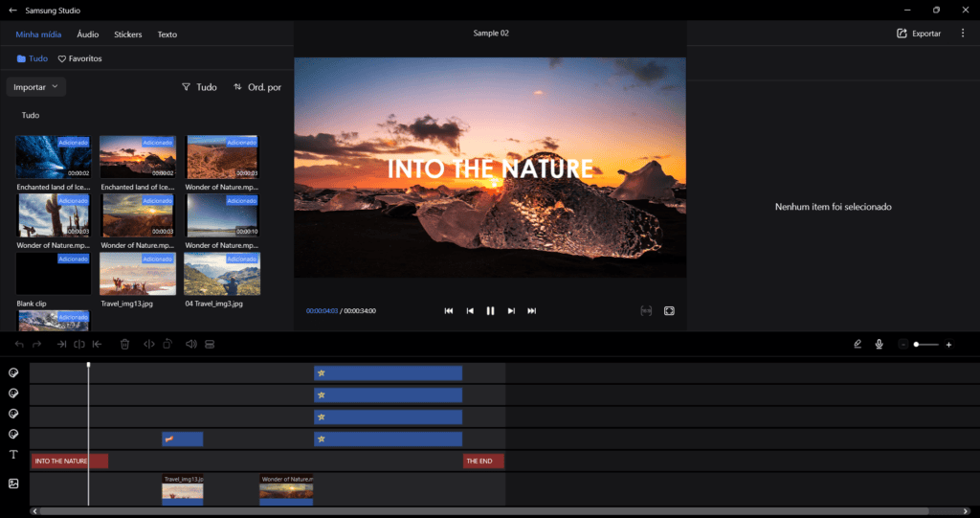Select the THE END text clip on timeline
This screenshot has width=980, height=518.
point(483,462)
